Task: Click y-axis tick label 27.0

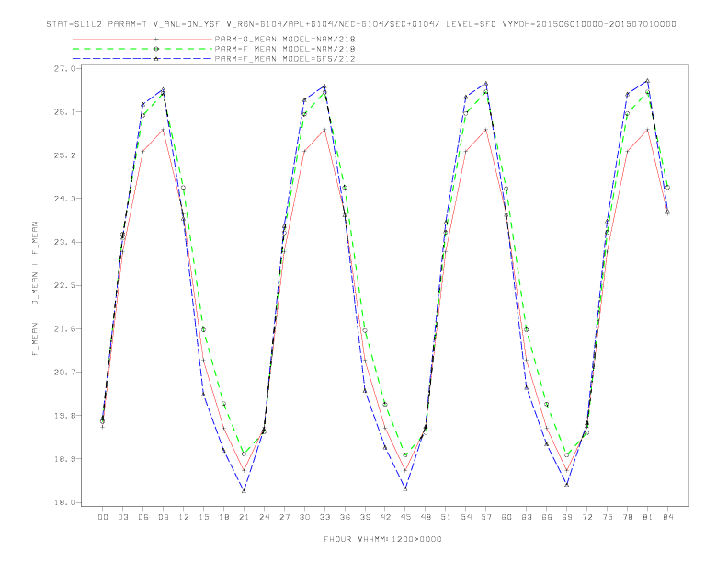Action: (64, 68)
